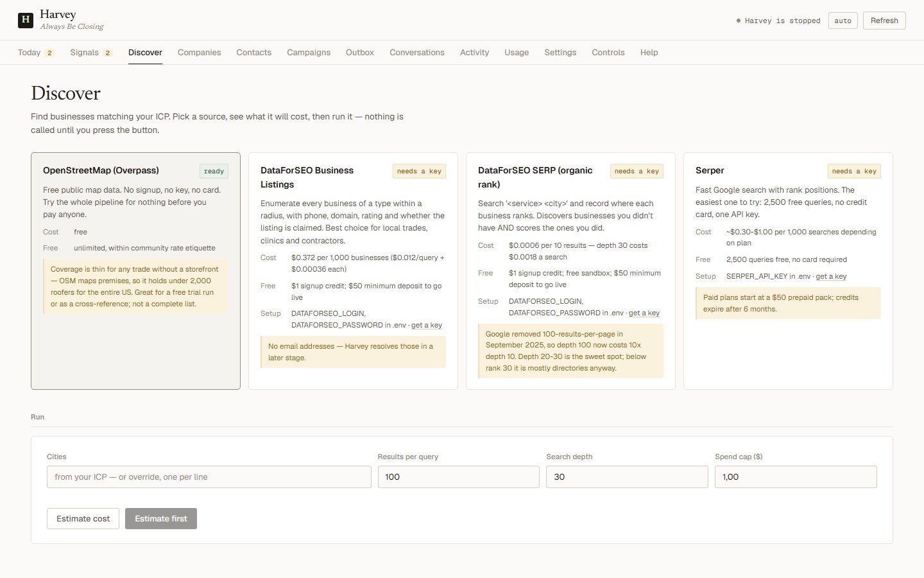Choose the Serper source card
The image size is (924, 578).
tap(788, 271)
